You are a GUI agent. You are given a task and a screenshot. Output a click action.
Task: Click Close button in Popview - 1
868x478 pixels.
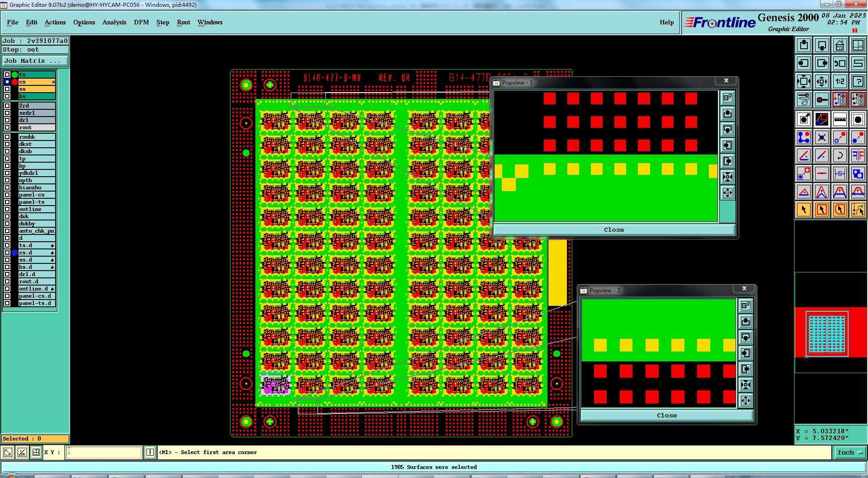(x=614, y=230)
